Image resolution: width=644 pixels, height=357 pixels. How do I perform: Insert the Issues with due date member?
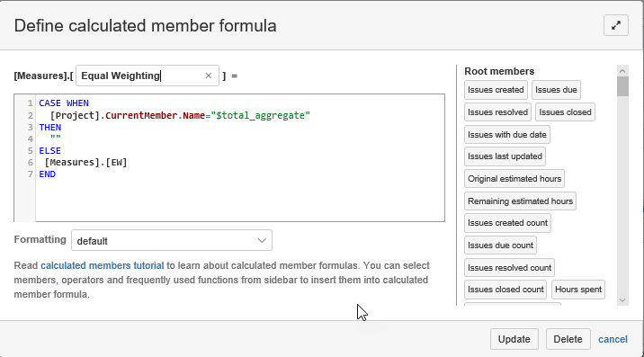506,134
